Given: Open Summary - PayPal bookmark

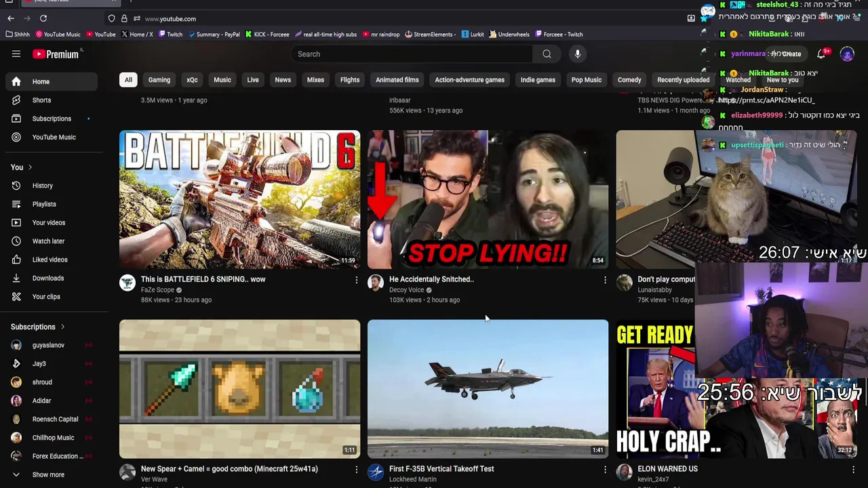Looking at the screenshot, I should 214,35.
